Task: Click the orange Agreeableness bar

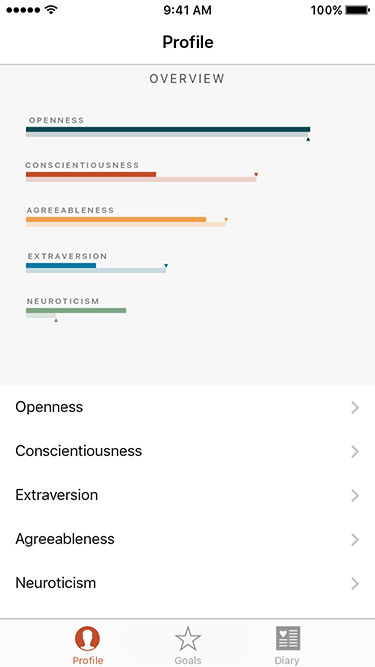Action: (x=116, y=219)
